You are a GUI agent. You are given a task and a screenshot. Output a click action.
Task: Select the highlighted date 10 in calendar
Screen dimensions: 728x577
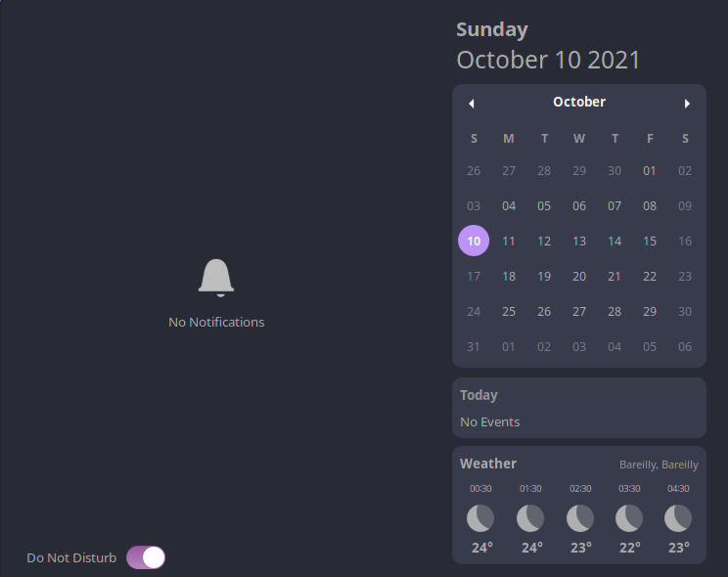click(474, 241)
